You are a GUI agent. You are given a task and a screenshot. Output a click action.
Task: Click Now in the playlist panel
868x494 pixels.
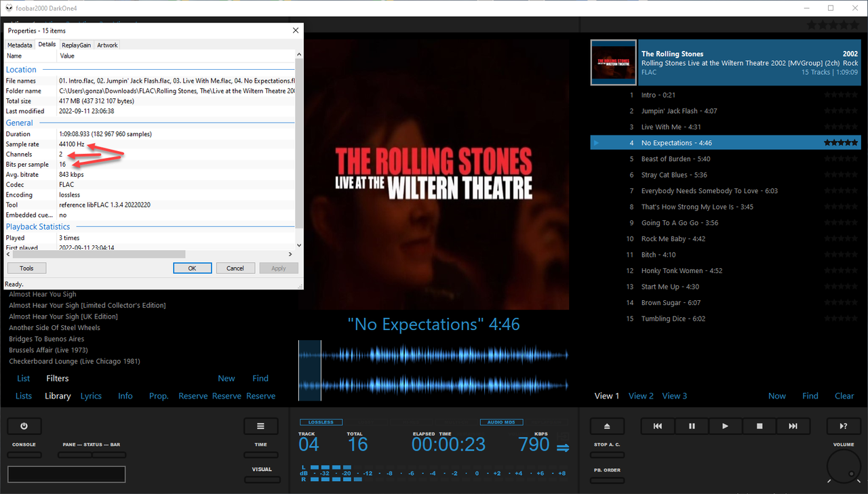(x=777, y=396)
